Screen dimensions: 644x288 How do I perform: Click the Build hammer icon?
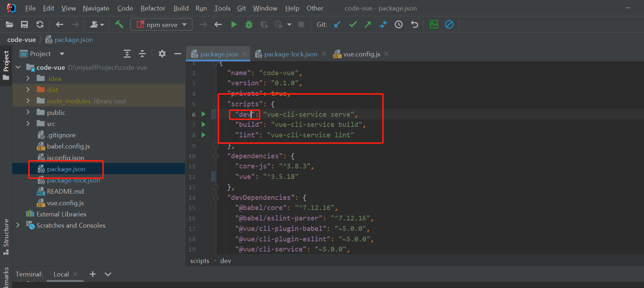[119, 25]
